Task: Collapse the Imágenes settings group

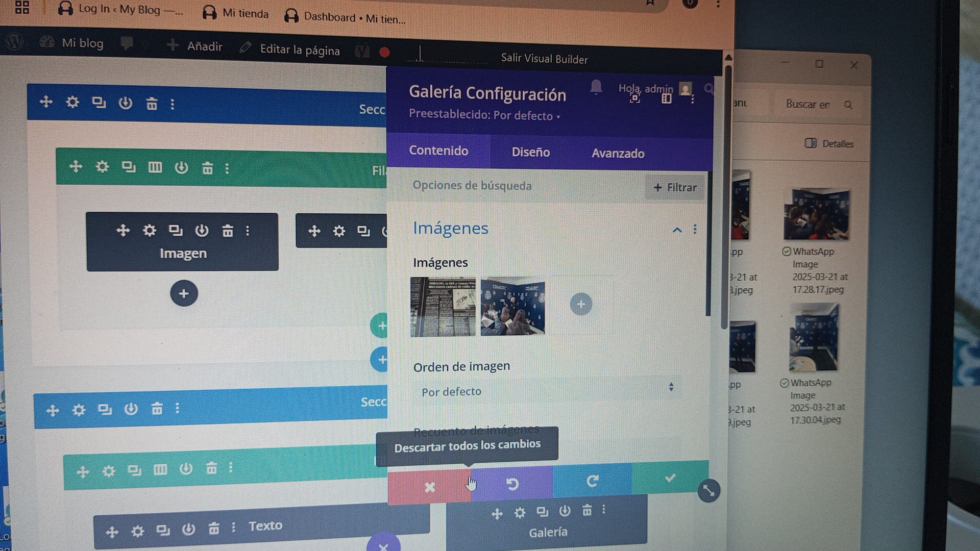Action: [x=677, y=230]
